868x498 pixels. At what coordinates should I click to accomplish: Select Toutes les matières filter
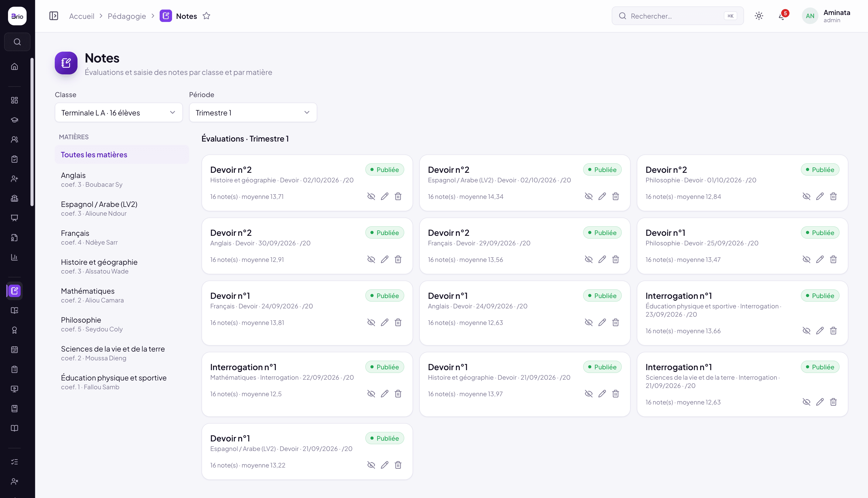[122, 155]
